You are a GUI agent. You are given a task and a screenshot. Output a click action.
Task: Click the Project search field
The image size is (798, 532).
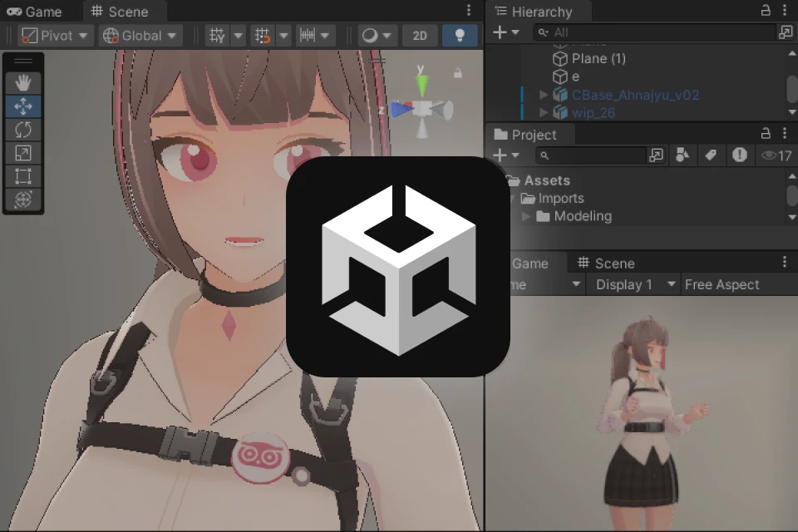point(590,155)
